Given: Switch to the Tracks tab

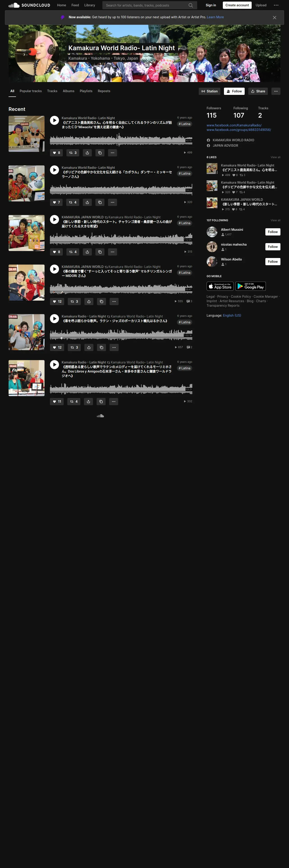Looking at the screenshot, I should pyautogui.click(x=52, y=91).
